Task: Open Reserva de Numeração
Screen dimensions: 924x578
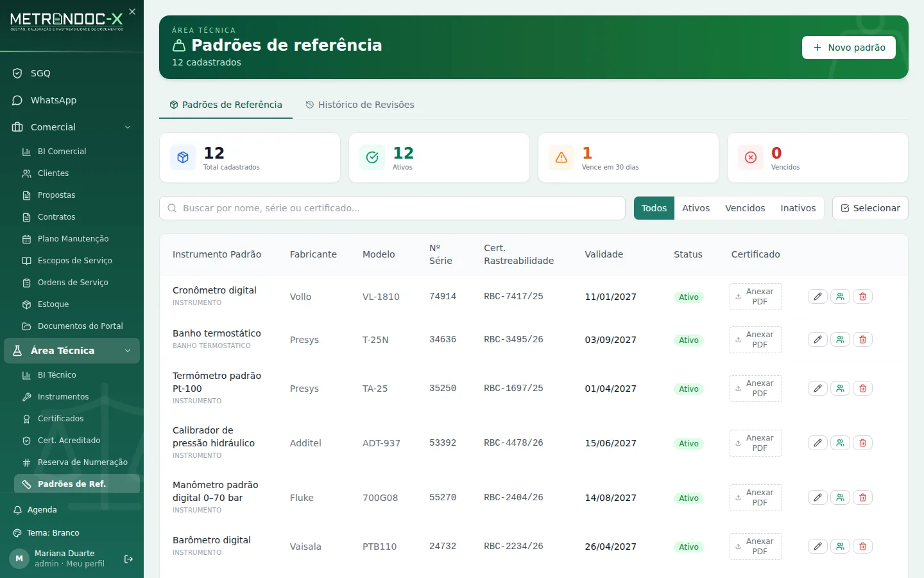Action: (x=77, y=462)
